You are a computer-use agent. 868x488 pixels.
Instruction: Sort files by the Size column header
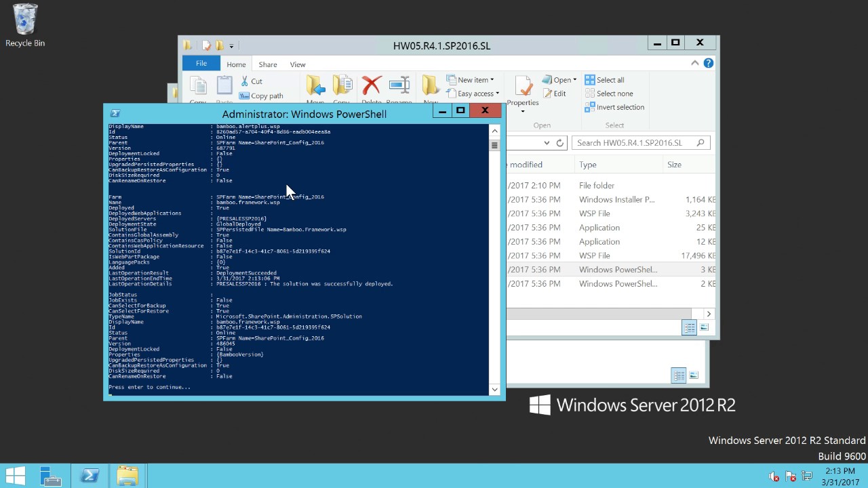tap(689, 165)
